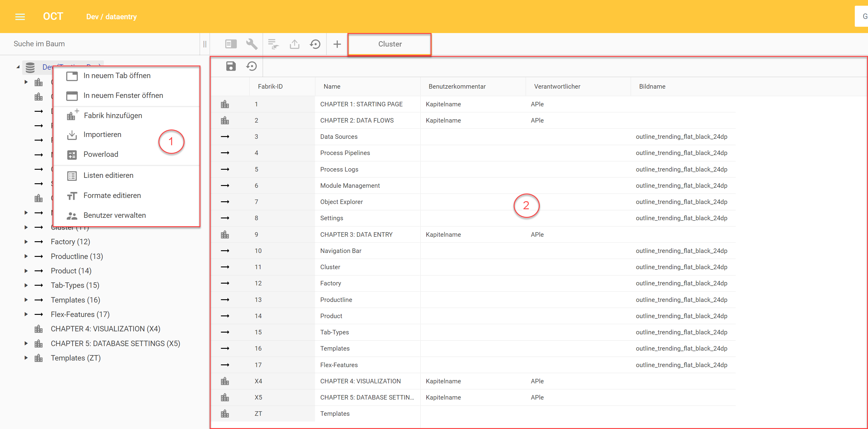Select the Flex-Features (17) tree item
The image size is (868, 429).
tap(80, 314)
